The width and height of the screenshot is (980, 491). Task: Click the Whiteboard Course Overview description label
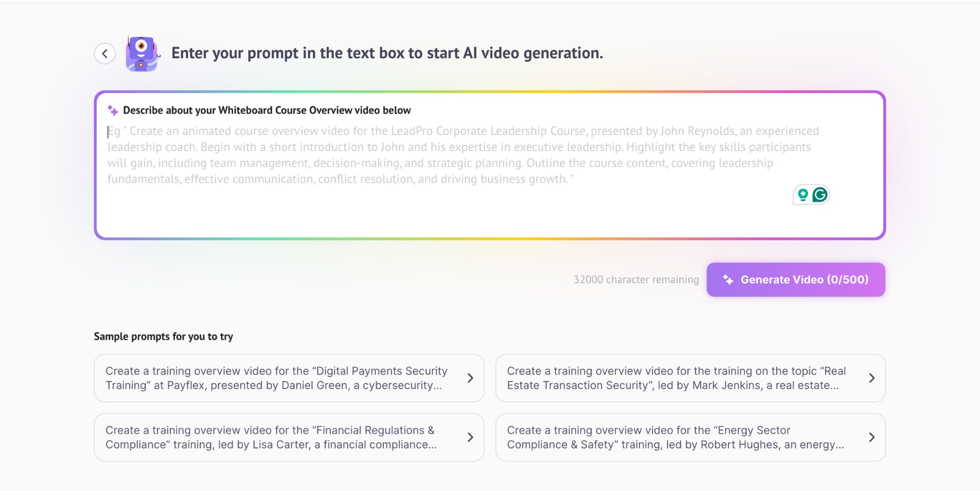pos(267,110)
